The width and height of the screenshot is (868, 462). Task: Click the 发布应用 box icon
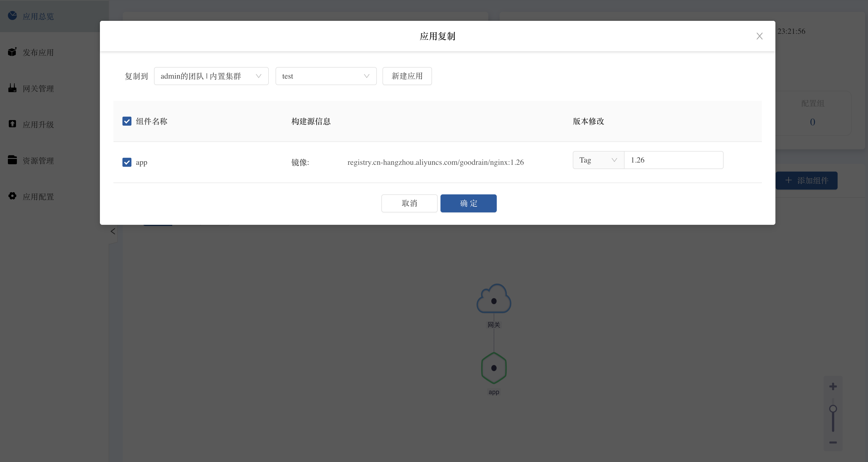click(x=12, y=52)
